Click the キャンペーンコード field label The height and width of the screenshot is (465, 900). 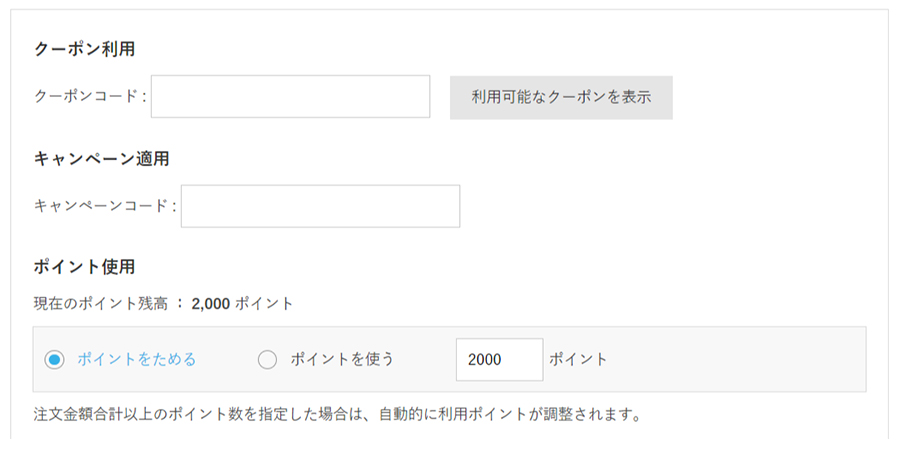(x=105, y=206)
